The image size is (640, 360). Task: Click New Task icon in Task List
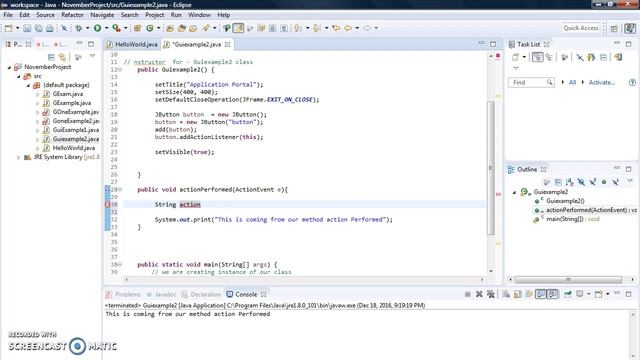pos(516,58)
